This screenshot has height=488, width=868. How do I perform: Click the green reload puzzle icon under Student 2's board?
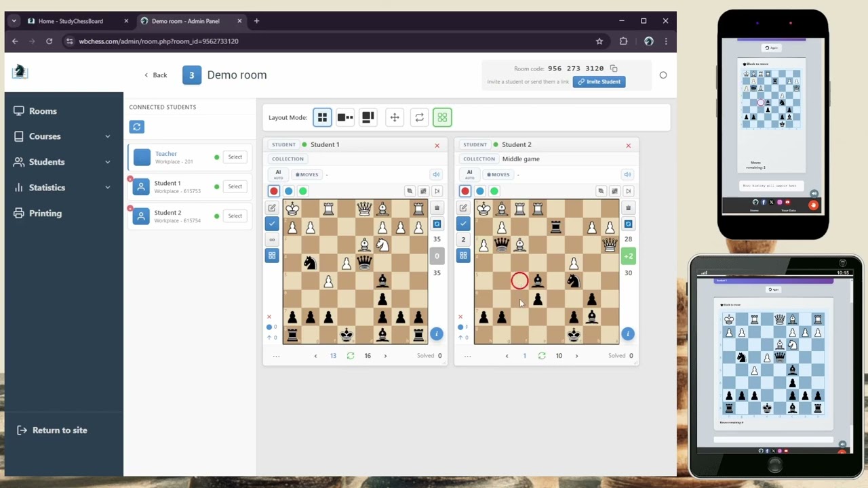click(542, 356)
